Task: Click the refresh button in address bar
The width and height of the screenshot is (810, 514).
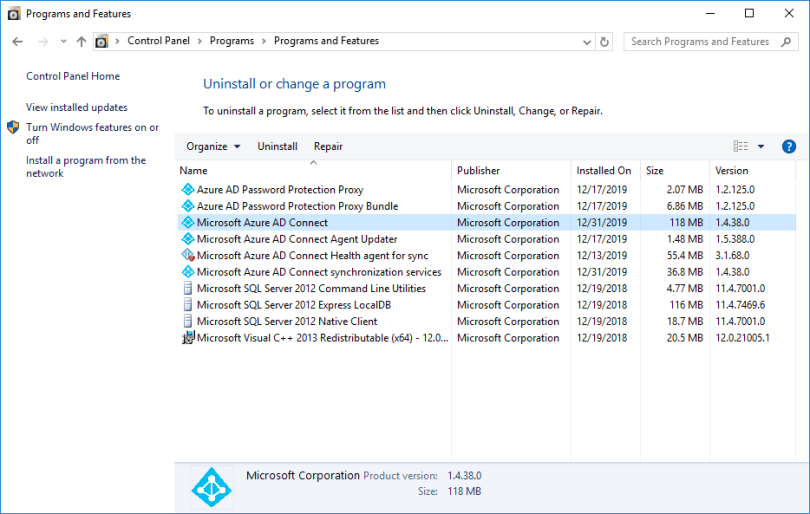Action: (x=604, y=42)
